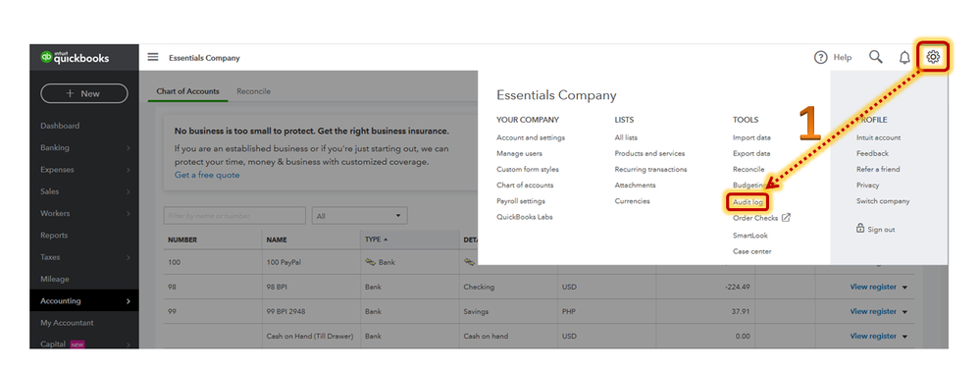Open Account and settings
The width and height of the screenshot is (980, 372).
(531, 137)
